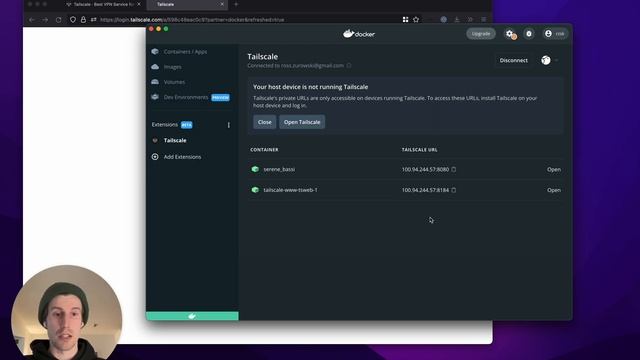Click URL 100.94.244.57:8184
The image size is (640, 360).
point(425,190)
